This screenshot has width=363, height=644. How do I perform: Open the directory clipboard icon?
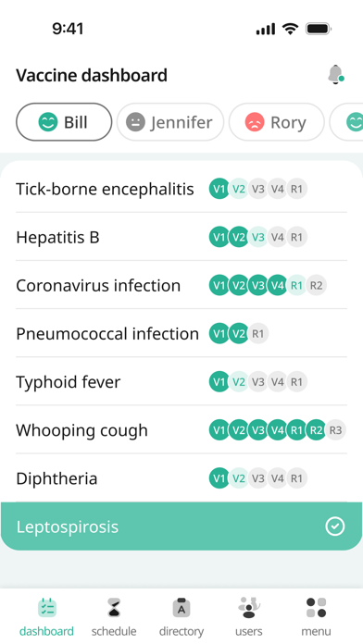(x=181, y=608)
